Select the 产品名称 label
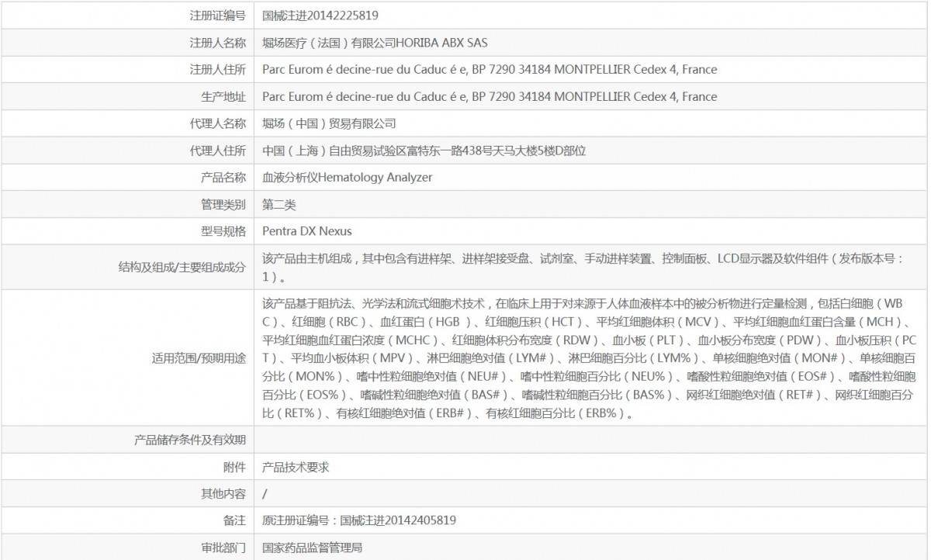 coord(223,178)
